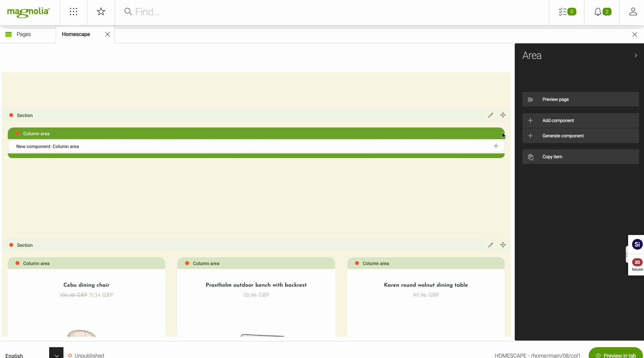Open the notifications bell icon
This screenshot has height=358, width=644.
(602, 12)
